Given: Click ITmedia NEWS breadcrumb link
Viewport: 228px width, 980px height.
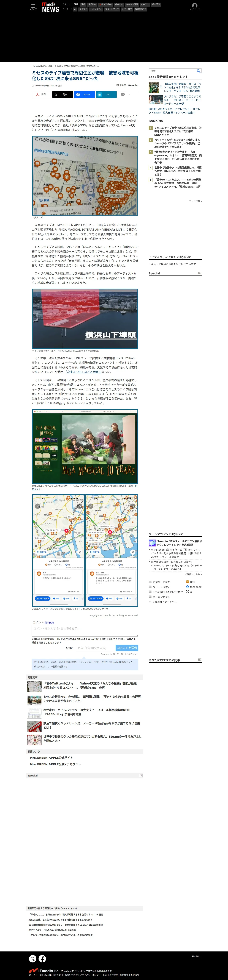Looking at the screenshot, I should tap(39, 66).
